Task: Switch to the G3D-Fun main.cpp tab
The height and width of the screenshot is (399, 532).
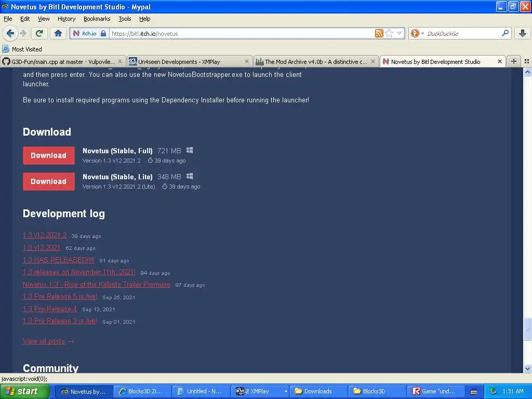Action: click(63, 61)
